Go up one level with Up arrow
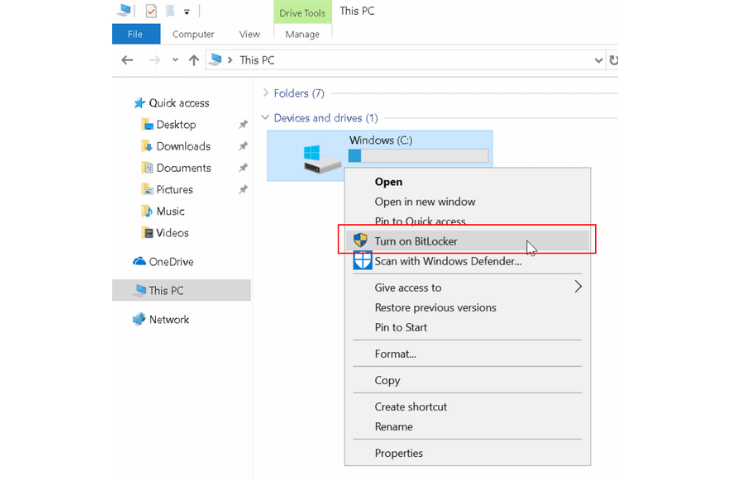This screenshot has width=730, height=480. (194, 60)
